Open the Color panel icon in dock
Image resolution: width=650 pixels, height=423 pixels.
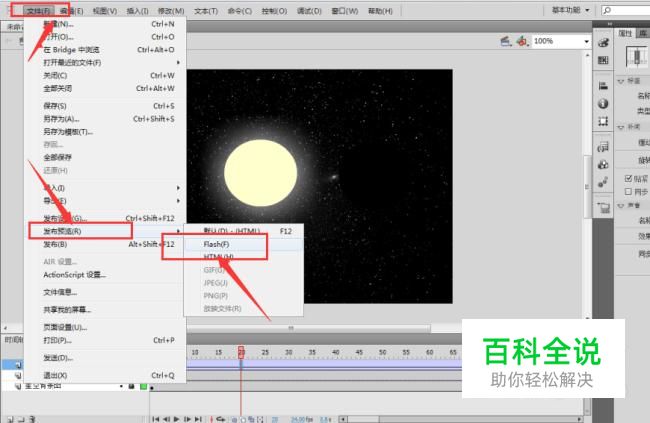[x=603, y=43]
